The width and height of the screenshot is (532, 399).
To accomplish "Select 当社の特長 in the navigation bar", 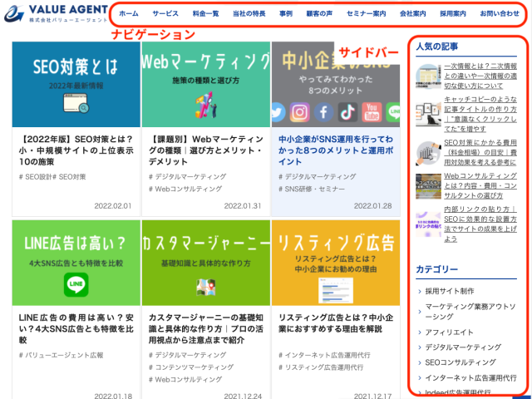I will [249, 13].
